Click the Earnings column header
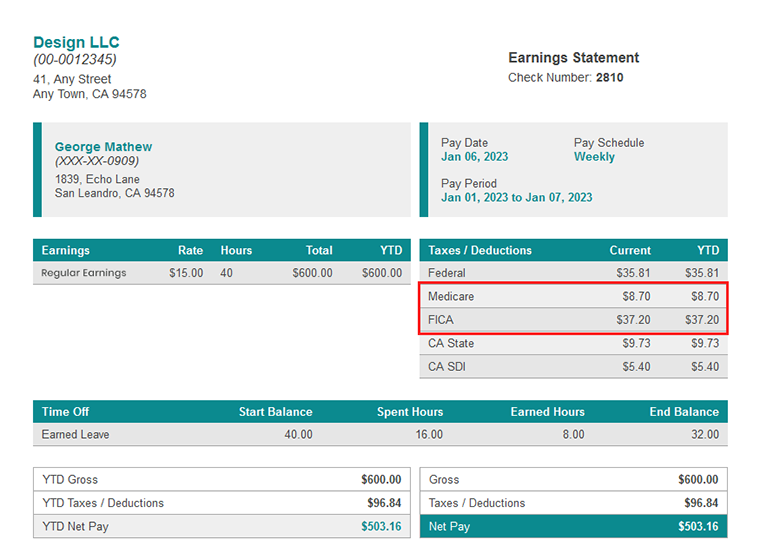 (65, 250)
